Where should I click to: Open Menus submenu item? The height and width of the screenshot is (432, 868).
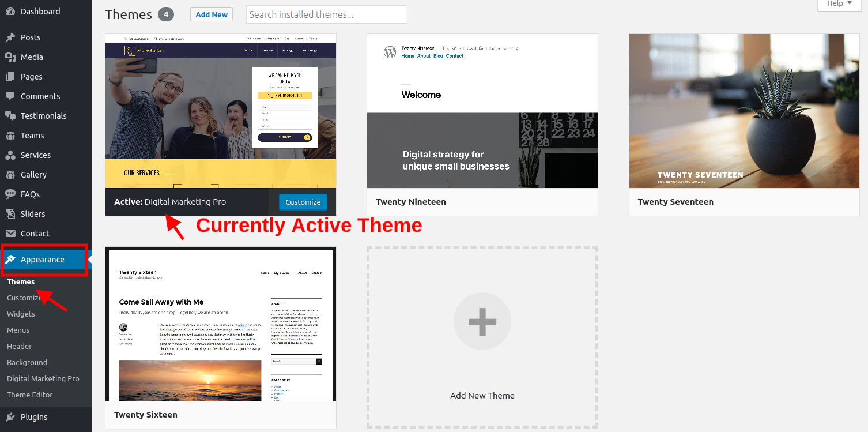pyautogui.click(x=18, y=330)
